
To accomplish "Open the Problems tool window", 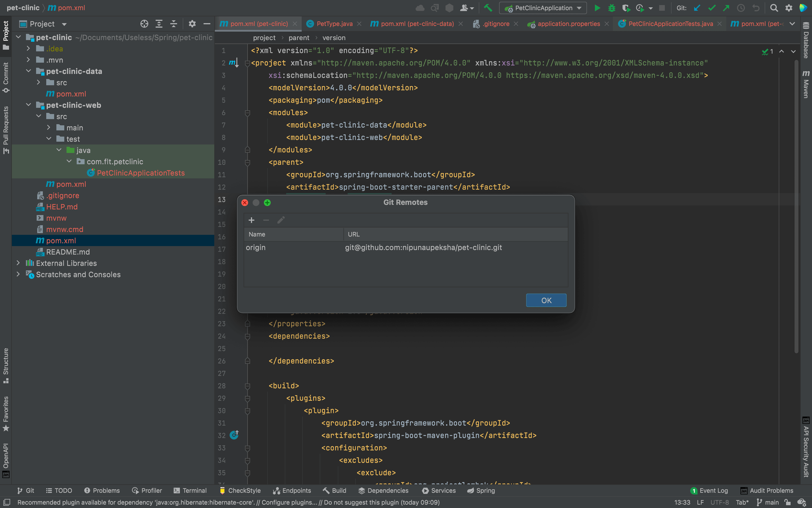I will pyautogui.click(x=102, y=491).
